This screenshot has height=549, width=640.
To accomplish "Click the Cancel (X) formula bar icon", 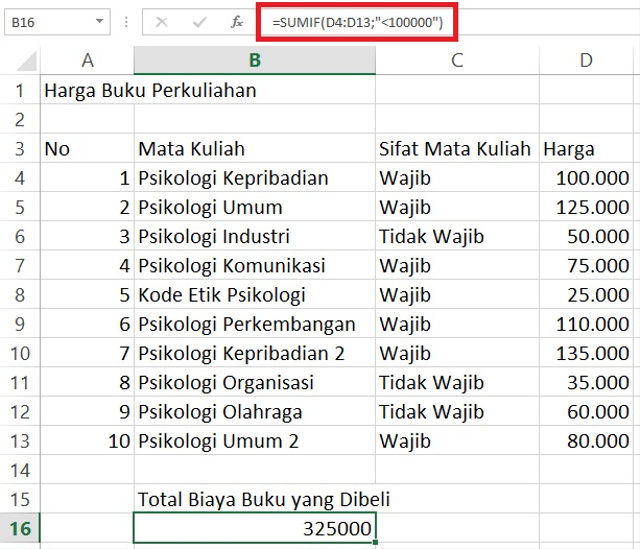I will click(162, 22).
